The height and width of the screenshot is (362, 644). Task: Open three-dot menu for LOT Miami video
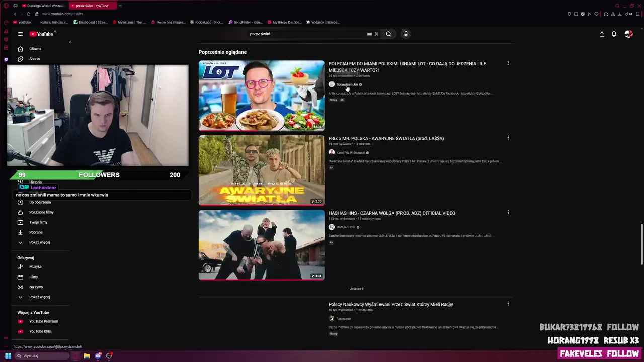tap(508, 63)
